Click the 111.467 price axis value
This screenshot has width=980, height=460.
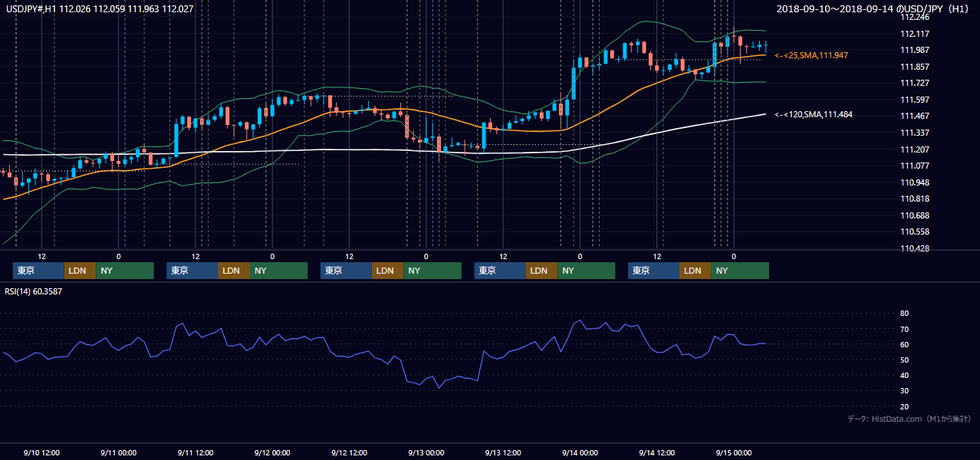914,116
